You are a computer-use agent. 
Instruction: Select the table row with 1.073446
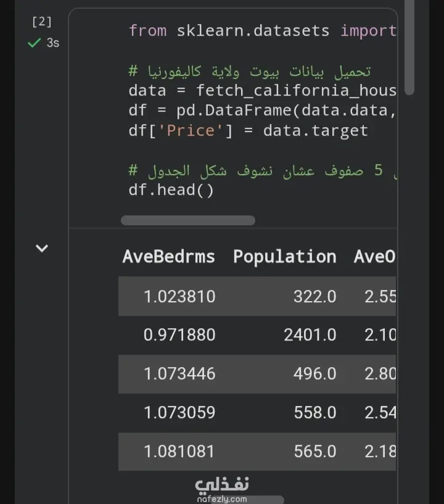click(257, 374)
